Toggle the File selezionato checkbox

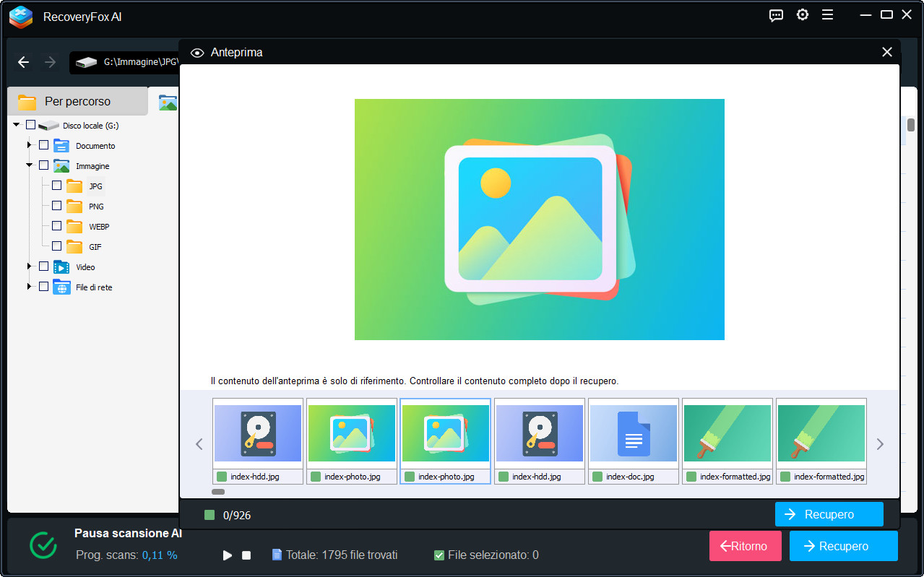click(x=439, y=555)
